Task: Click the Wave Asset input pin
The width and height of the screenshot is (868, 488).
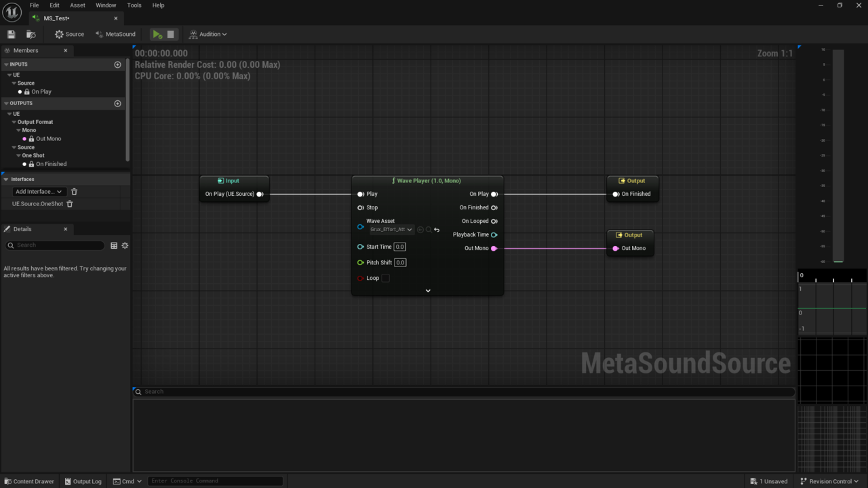Action: click(x=361, y=226)
